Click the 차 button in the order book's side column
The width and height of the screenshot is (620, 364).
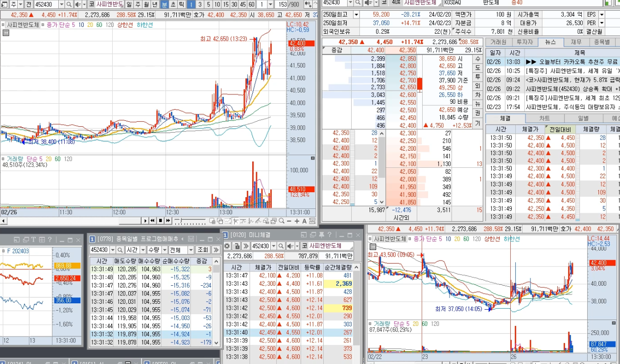[478, 94]
